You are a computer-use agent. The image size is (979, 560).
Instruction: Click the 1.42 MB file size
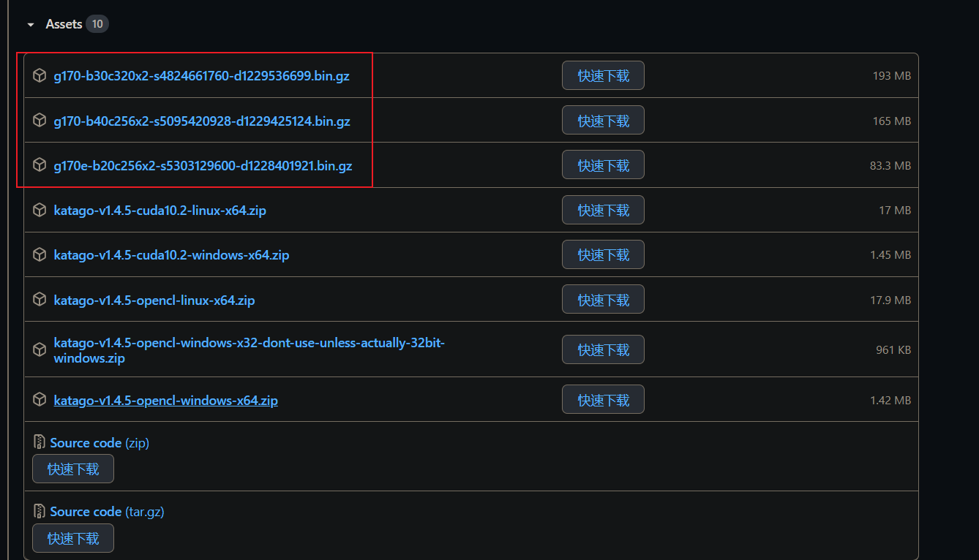(x=890, y=401)
